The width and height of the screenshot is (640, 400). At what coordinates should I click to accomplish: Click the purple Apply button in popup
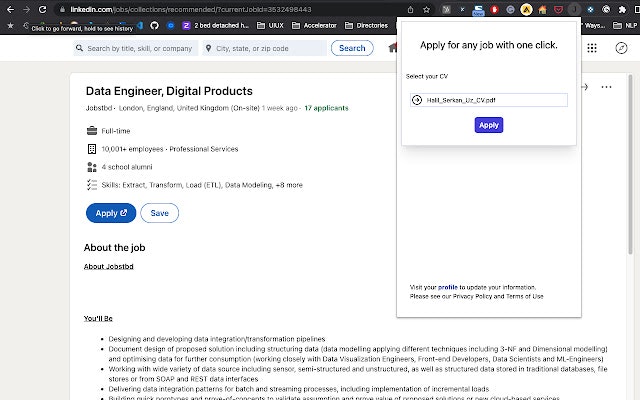pyautogui.click(x=489, y=125)
